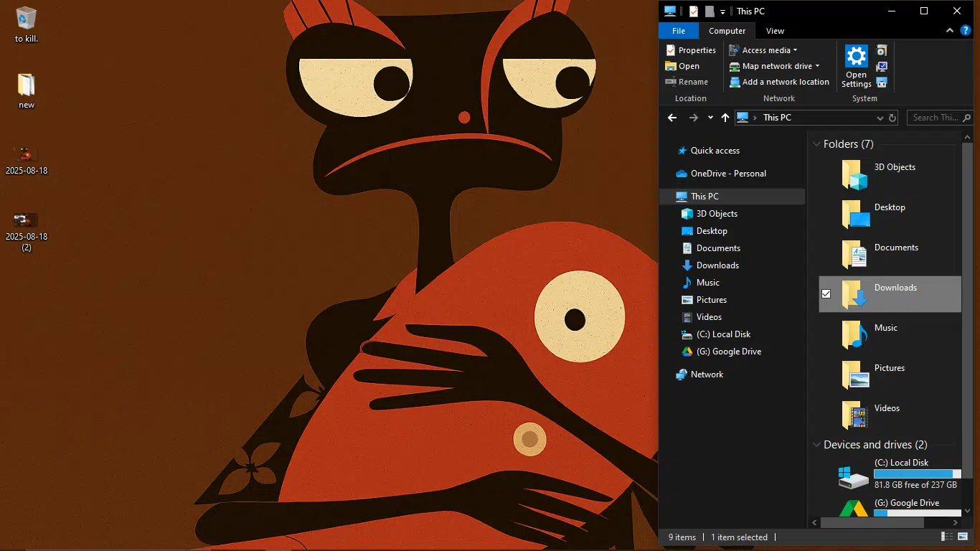Switch to the Computer ribbon tab
980x551 pixels.
727,31
